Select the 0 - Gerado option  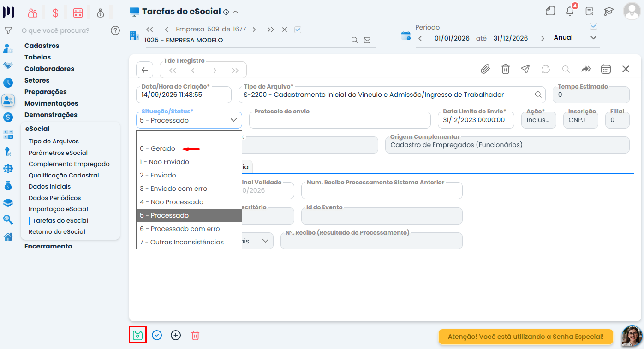[x=189, y=148]
